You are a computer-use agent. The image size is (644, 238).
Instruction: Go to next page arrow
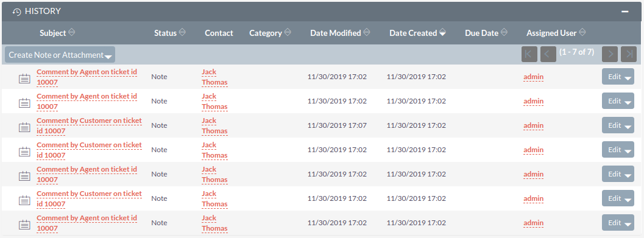coord(610,54)
